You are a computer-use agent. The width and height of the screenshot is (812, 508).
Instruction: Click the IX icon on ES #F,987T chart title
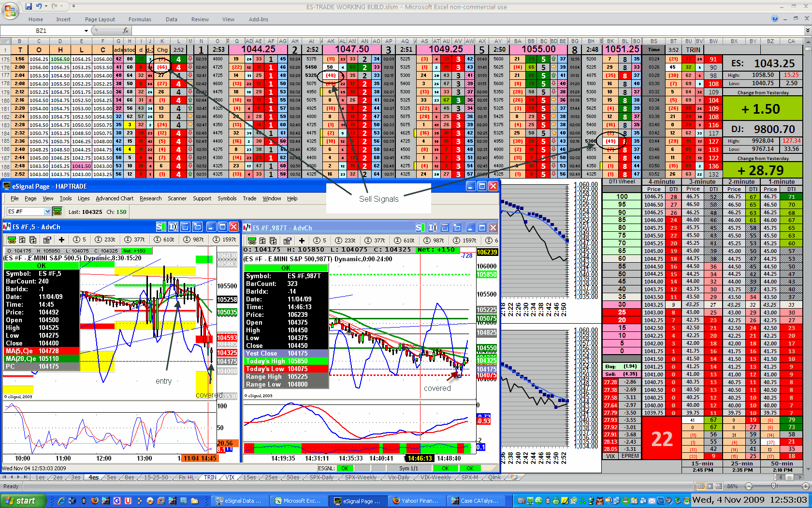pyautogui.click(x=433, y=227)
